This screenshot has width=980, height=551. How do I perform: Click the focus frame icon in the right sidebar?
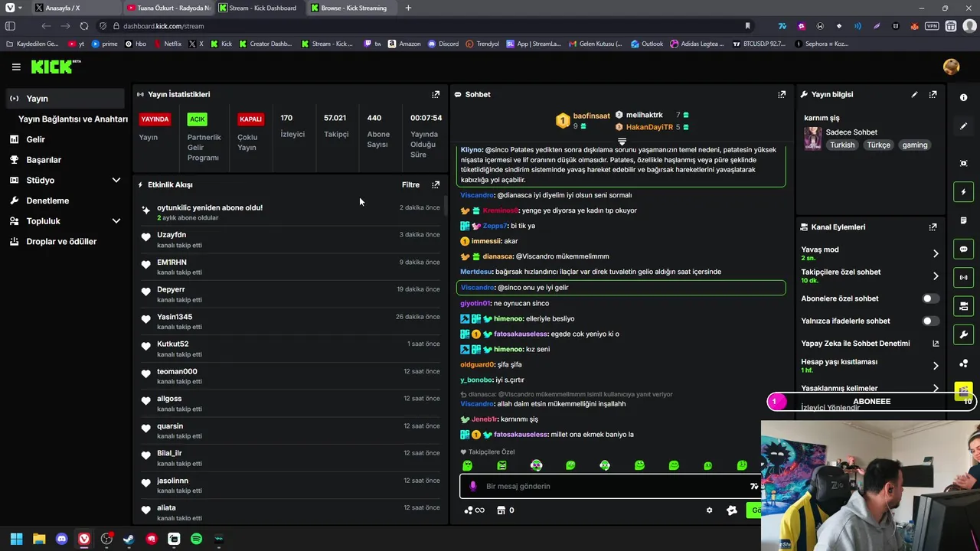tap(963, 163)
